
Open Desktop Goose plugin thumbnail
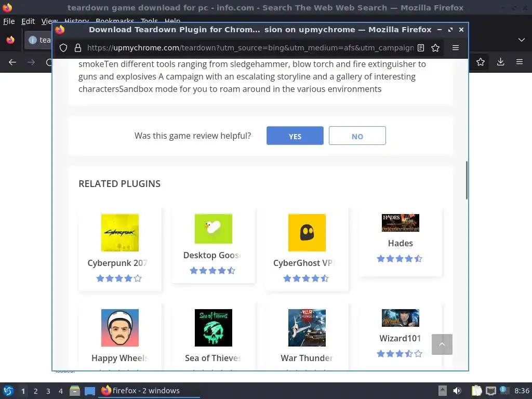point(214,229)
